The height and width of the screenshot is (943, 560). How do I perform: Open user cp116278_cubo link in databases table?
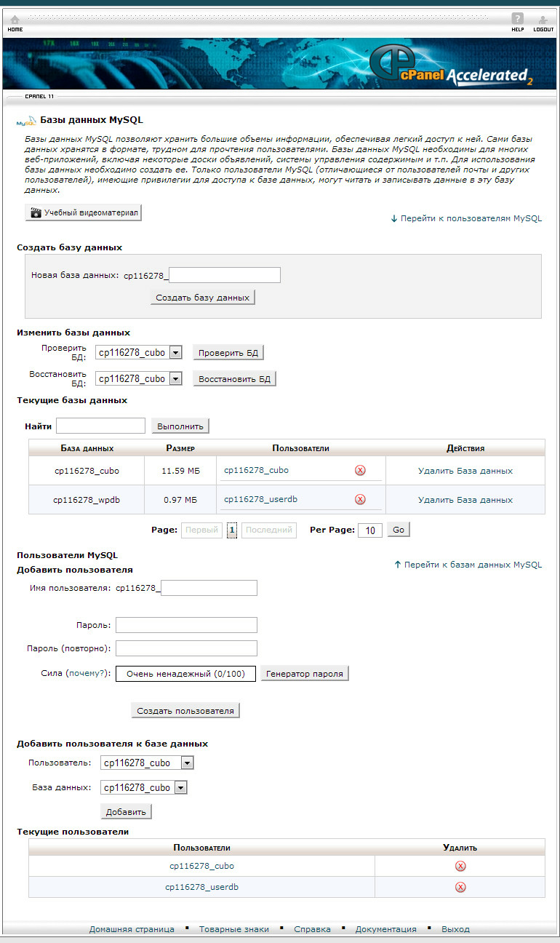[x=256, y=470]
